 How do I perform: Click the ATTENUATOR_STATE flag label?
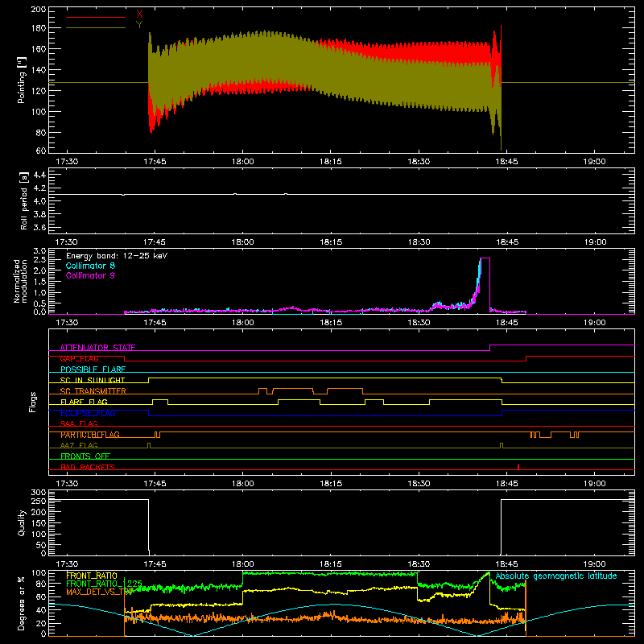pos(97,348)
